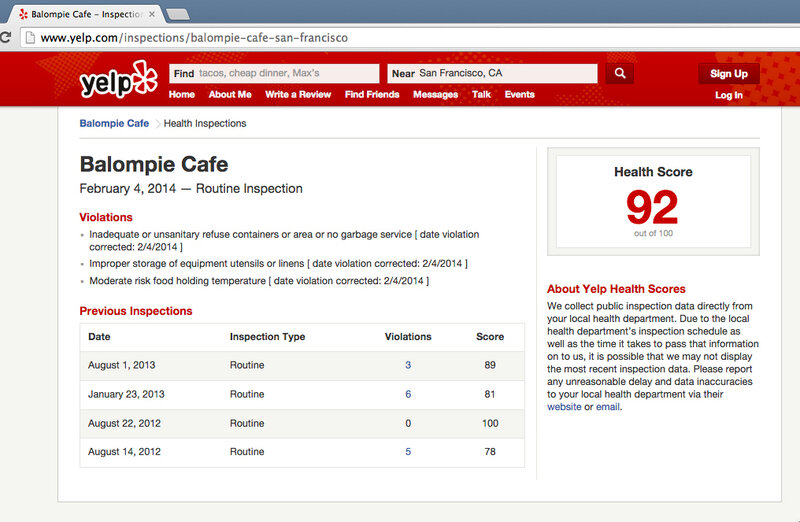Click the Sign Up button

[729, 73]
